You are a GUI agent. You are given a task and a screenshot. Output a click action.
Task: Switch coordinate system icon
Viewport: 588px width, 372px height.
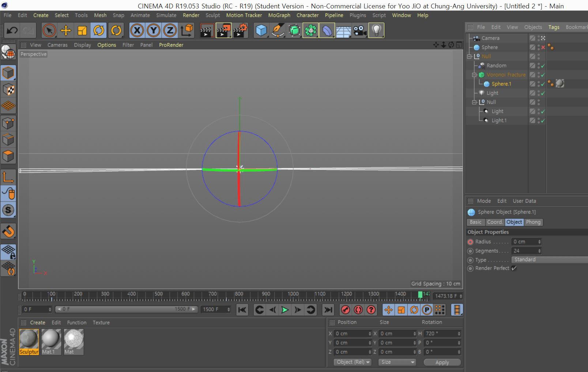point(187,30)
